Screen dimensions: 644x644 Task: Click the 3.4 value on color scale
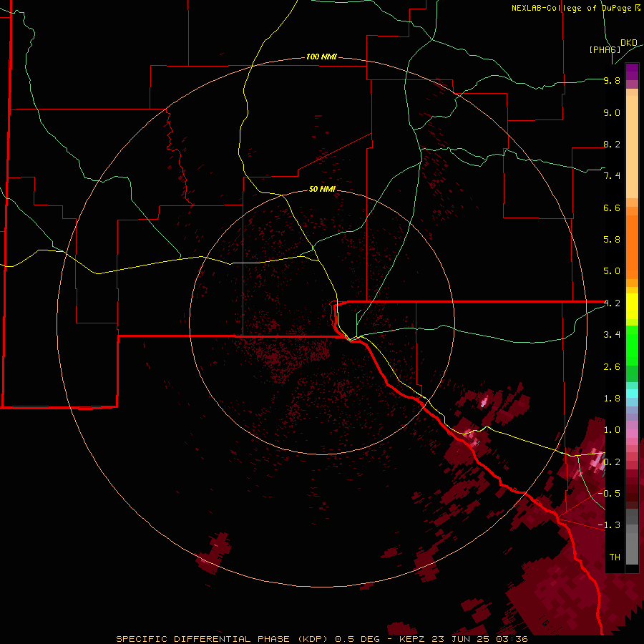pos(612,335)
